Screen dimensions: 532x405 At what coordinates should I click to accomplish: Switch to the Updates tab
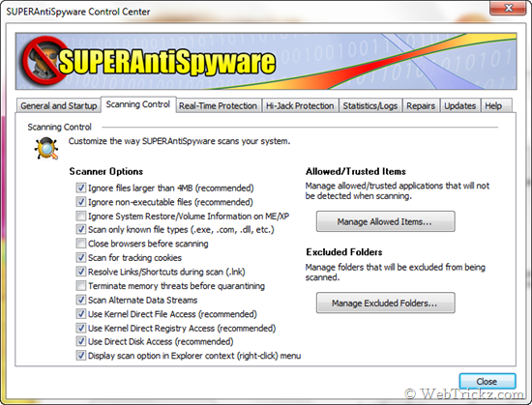(x=460, y=105)
